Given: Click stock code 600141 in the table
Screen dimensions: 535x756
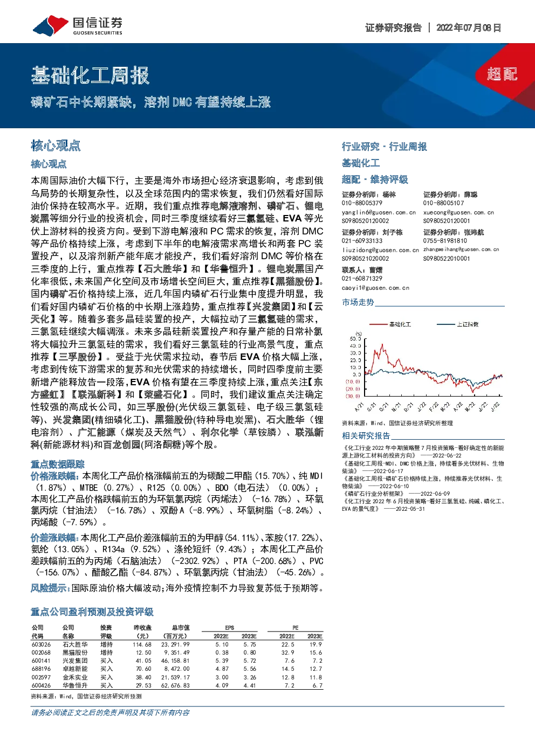Looking at the screenshot, I should (41, 661).
